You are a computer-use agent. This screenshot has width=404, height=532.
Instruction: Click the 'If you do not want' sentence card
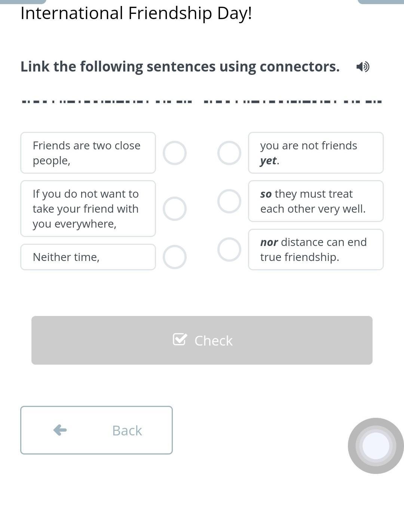tap(88, 209)
